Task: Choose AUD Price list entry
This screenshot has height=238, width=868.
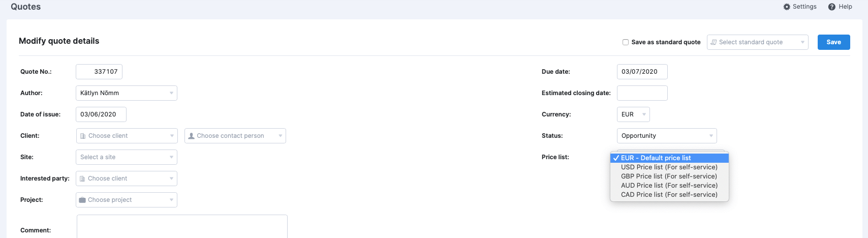Action: [669, 186]
